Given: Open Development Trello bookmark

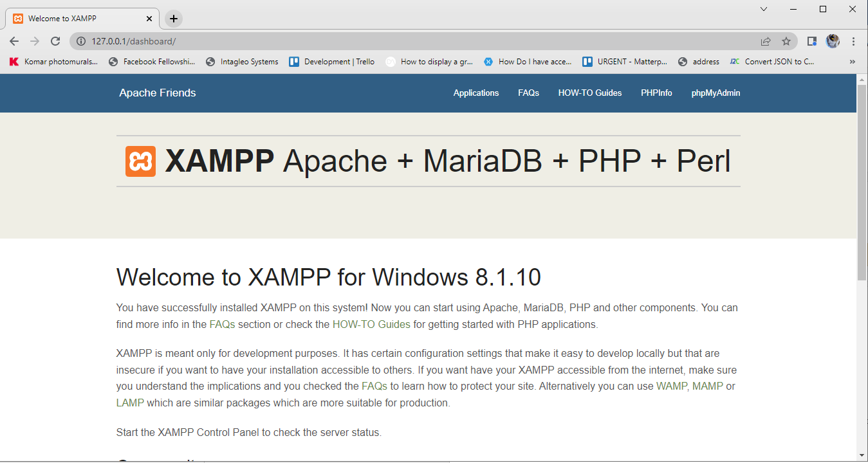Looking at the screenshot, I should [x=332, y=62].
